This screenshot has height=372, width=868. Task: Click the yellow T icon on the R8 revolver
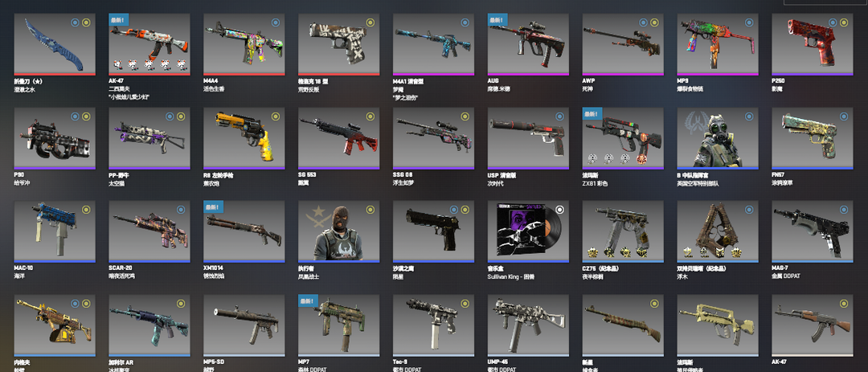pos(275,117)
